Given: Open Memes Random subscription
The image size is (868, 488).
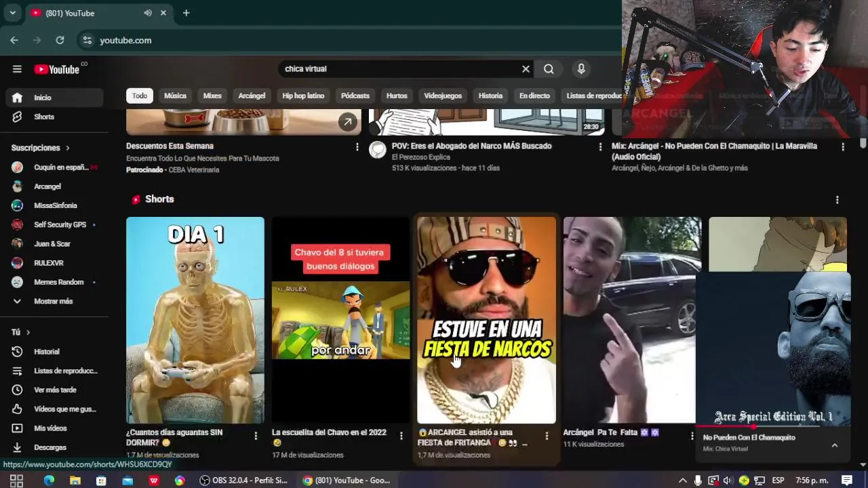Looking at the screenshot, I should (54, 282).
